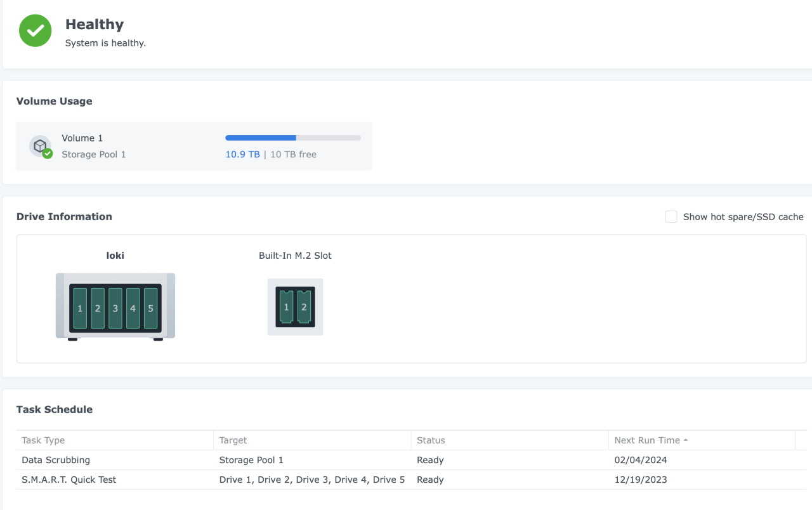Click the Drive 1 through Drive 5 target cell
Screen dimensions: 812x510
point(312,480)
